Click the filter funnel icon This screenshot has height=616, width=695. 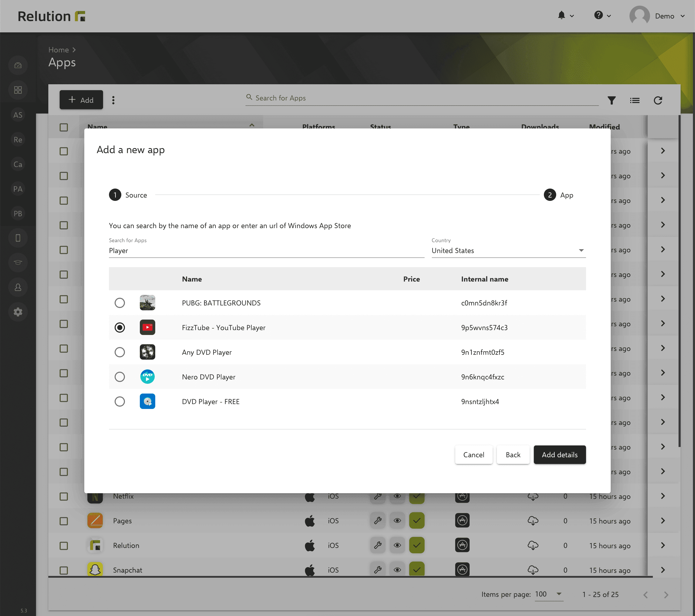(612, 100)
